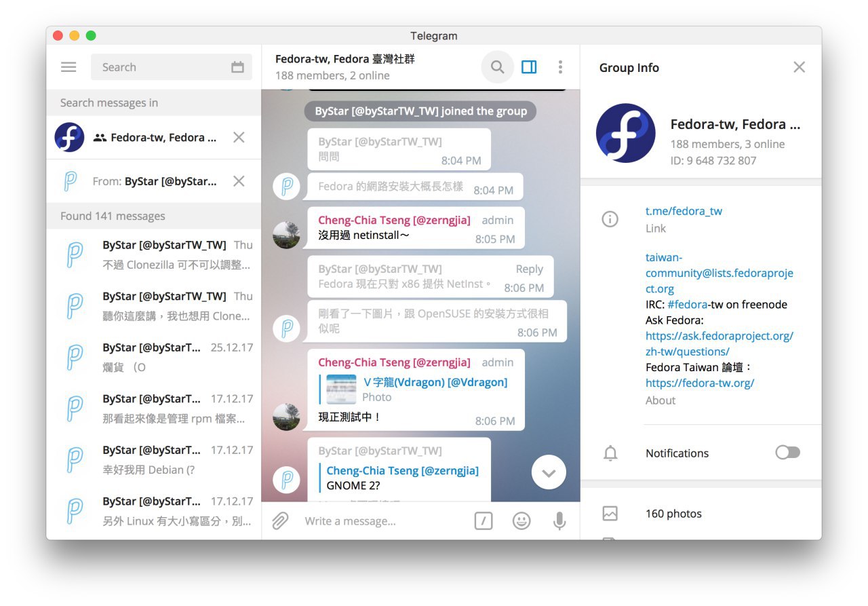Open search result about 管理 rpm 檔案
Image resolution: width=868 pixels, height=606 pixels.
(x=153, y=409)
